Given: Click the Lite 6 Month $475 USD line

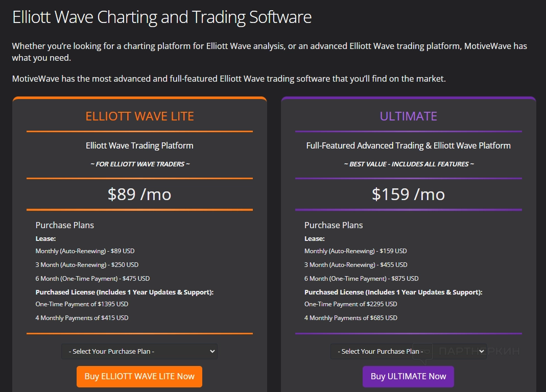Looking at the screenshot, I should pos(92,279).
